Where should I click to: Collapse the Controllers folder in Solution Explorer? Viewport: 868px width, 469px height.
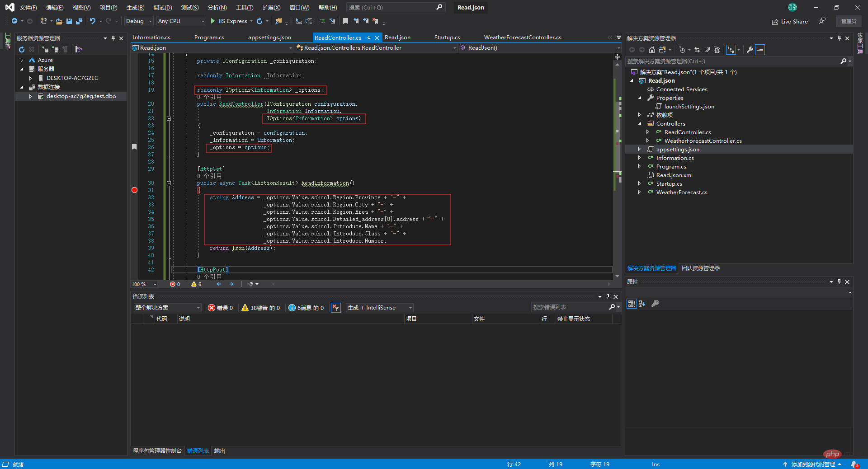pos(640,124)
